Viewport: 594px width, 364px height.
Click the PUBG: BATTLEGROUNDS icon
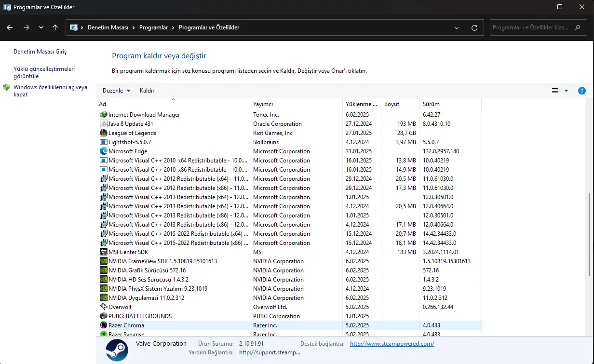click(103, 316)
